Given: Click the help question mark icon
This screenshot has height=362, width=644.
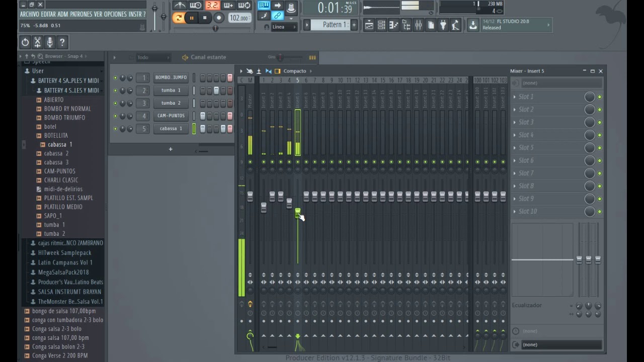Looking at the screenshot, I should (62, 42).
